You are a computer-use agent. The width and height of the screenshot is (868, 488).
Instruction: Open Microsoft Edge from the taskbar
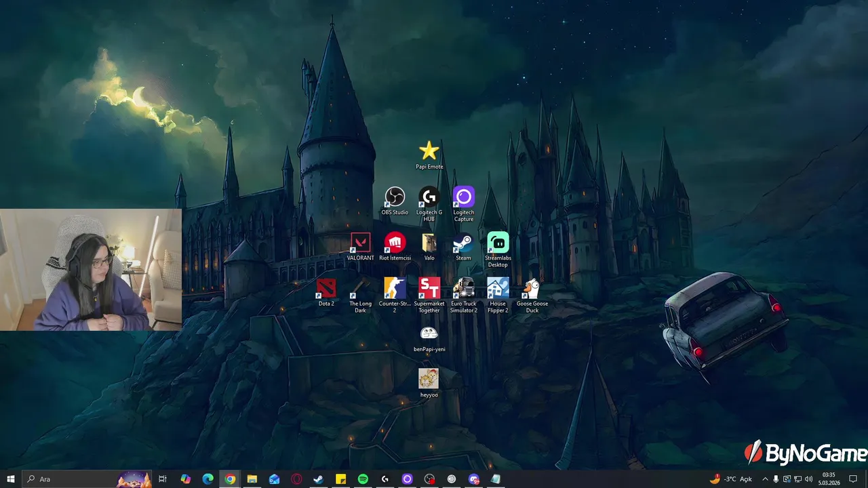[208, 479]
